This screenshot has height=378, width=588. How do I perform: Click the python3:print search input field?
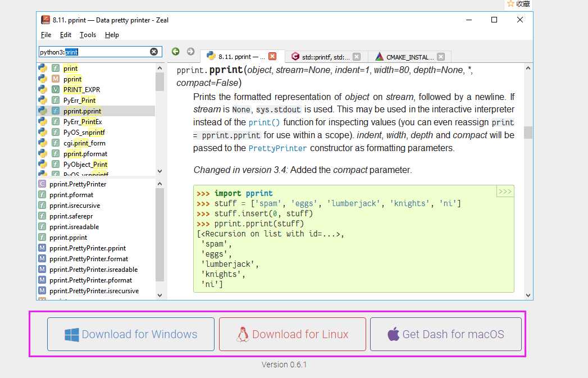pos(101,52)
